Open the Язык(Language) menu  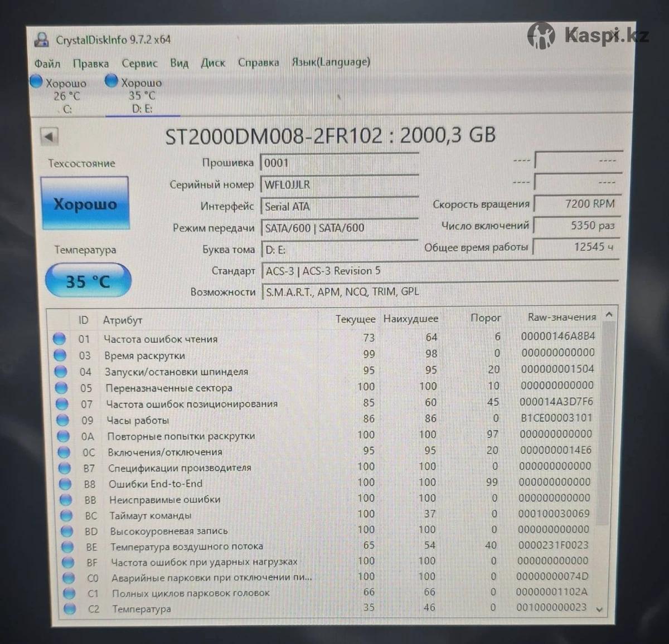(x=331, y=62)
